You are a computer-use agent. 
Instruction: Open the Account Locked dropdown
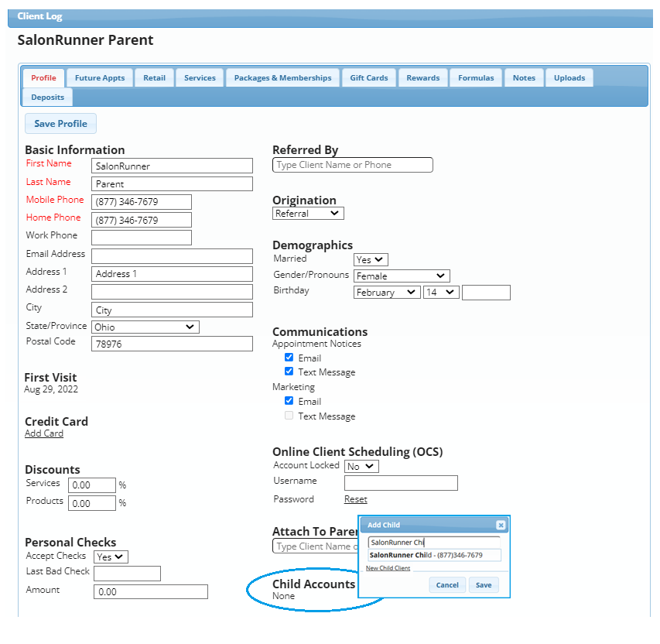(x=361, y=466)
